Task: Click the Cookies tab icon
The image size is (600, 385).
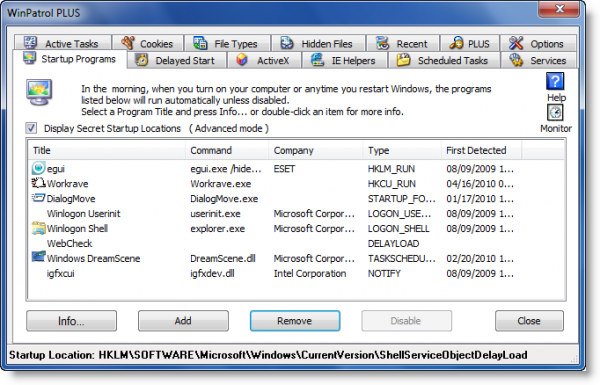Action: (x=128, y=42)
